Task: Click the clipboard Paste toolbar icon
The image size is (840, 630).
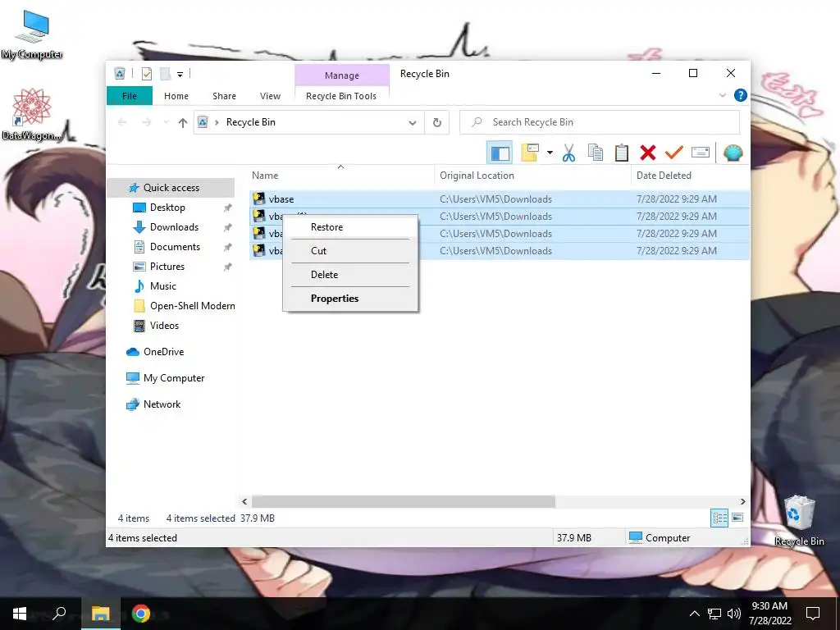Action: (622, 153)
